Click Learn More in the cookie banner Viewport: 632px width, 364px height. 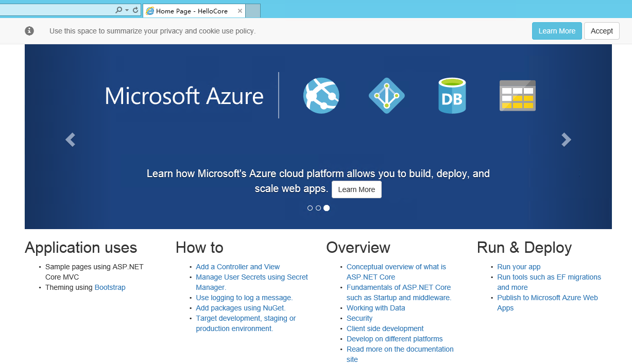pos(557,31)
